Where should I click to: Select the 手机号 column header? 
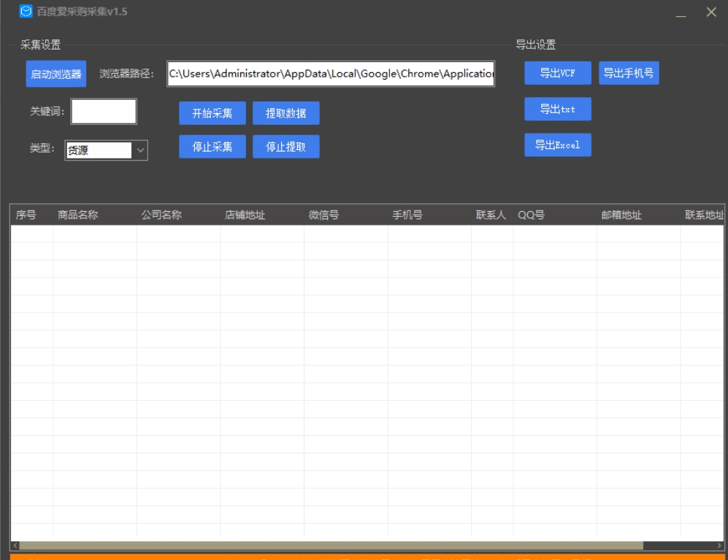(x=407, y=215)
